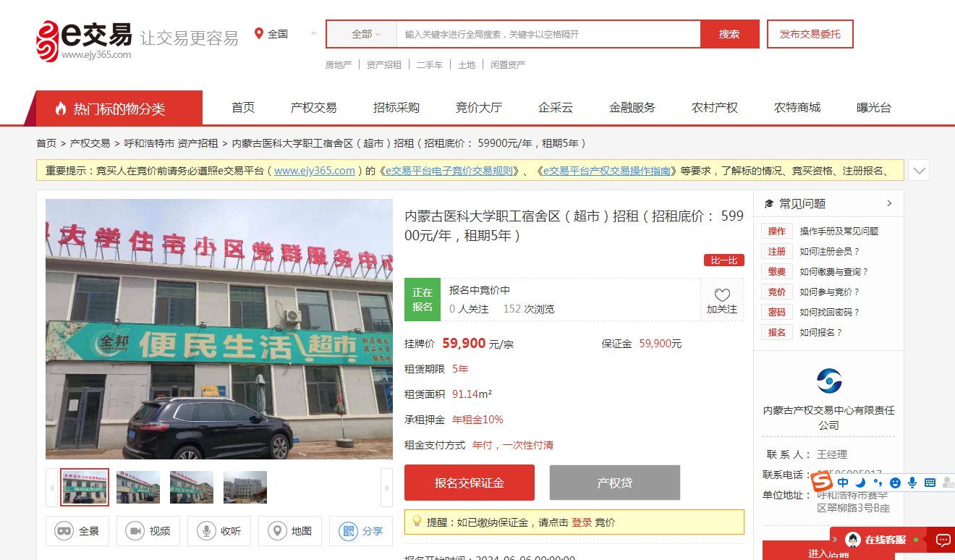Open the 如何注册会员？ FAQ link
Viewport: 955px width, 560px height.
pos(830,252)
